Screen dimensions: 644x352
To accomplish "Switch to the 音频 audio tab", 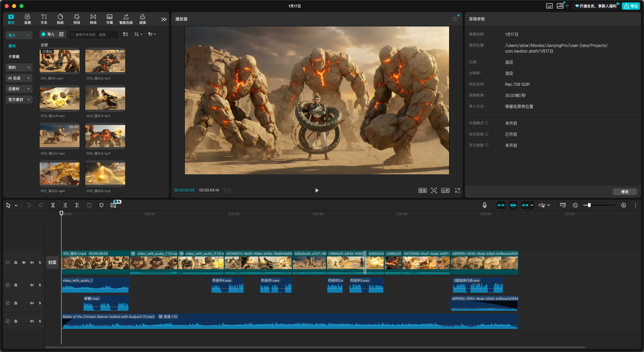I will pyautogui.click(x=28, y=19).
